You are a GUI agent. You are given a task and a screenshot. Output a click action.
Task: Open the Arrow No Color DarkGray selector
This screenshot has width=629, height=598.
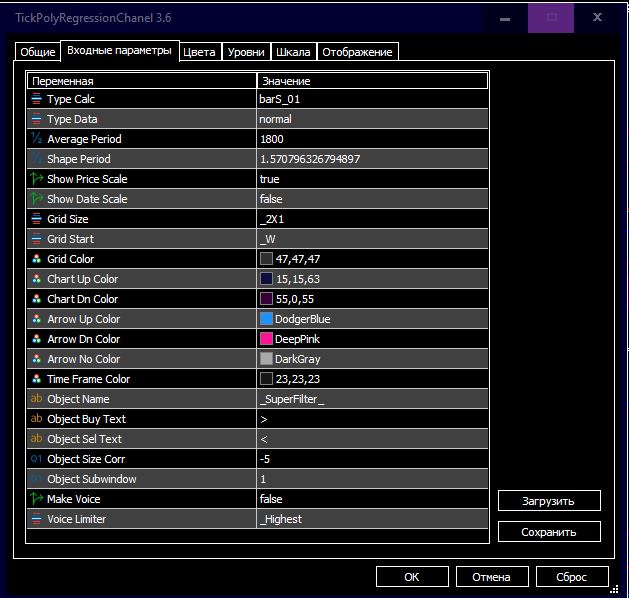(372, 359)
